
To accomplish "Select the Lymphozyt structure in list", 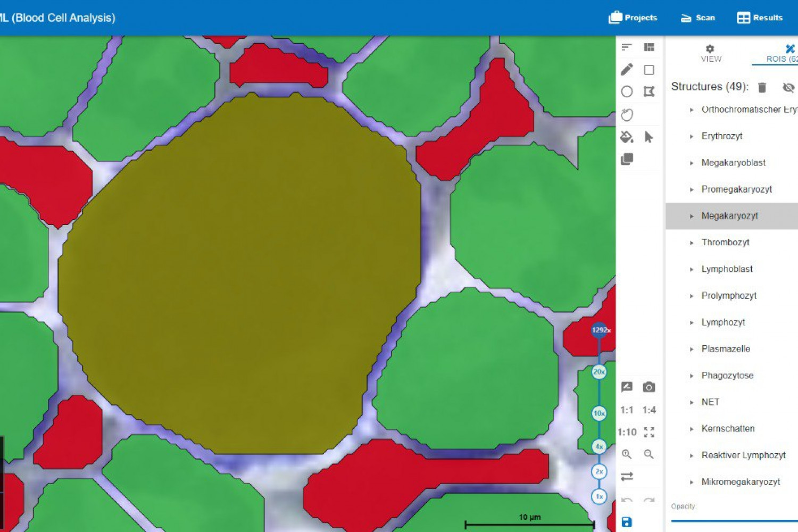I will click(723, 322).
